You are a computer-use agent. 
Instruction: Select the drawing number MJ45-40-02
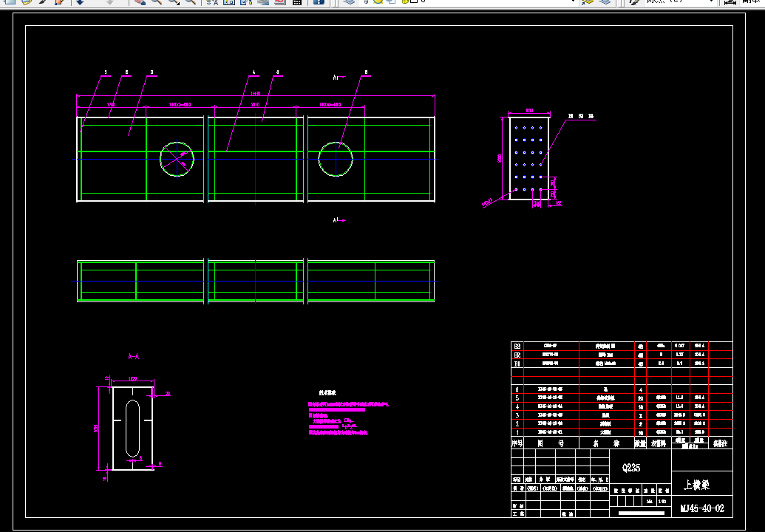coord(702,508)
